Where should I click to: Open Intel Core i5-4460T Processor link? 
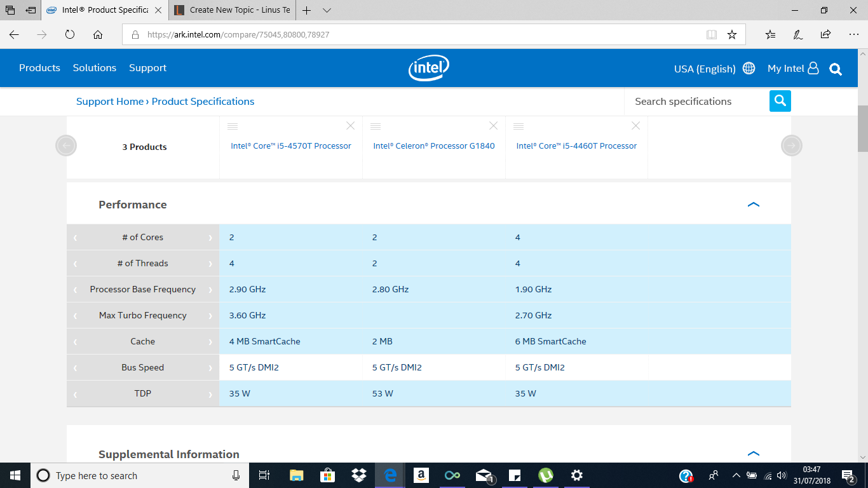pyautogui.click(x=576, y=146)
